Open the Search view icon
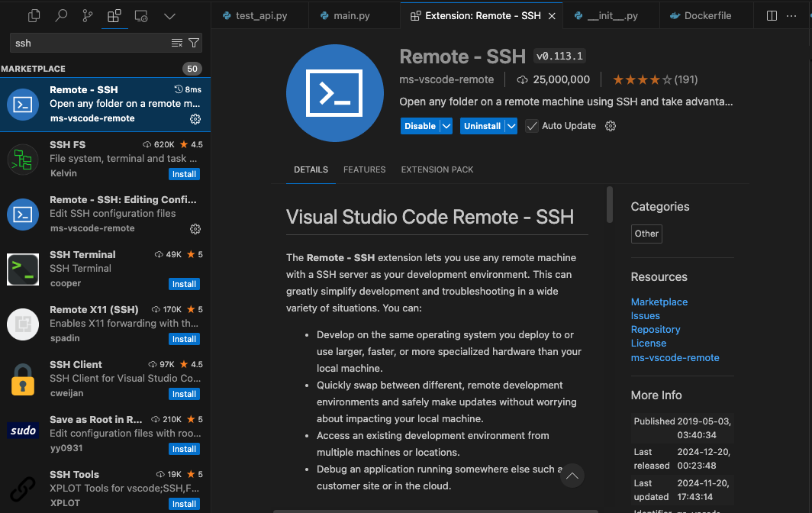Screen dimensions: 812x513 pos(61,16)
